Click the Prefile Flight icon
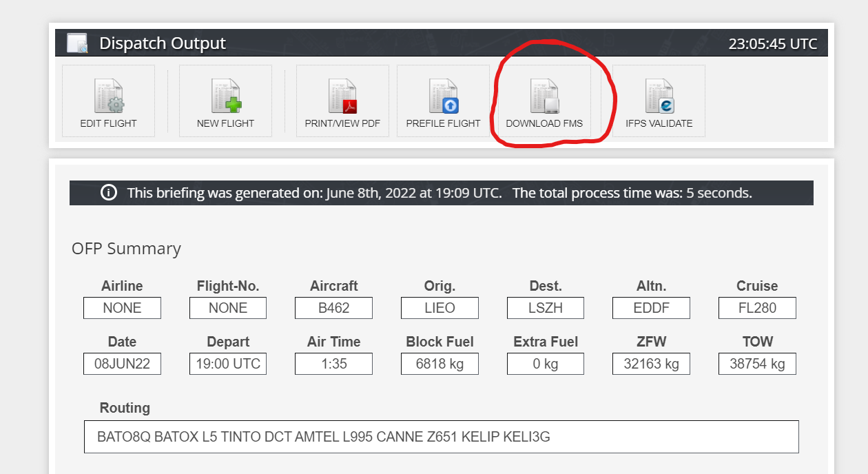 tap(443, 97)
